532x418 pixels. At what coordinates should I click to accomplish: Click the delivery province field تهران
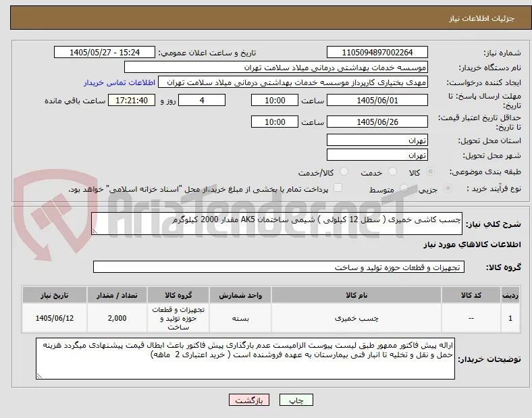(x=377, y=140)
